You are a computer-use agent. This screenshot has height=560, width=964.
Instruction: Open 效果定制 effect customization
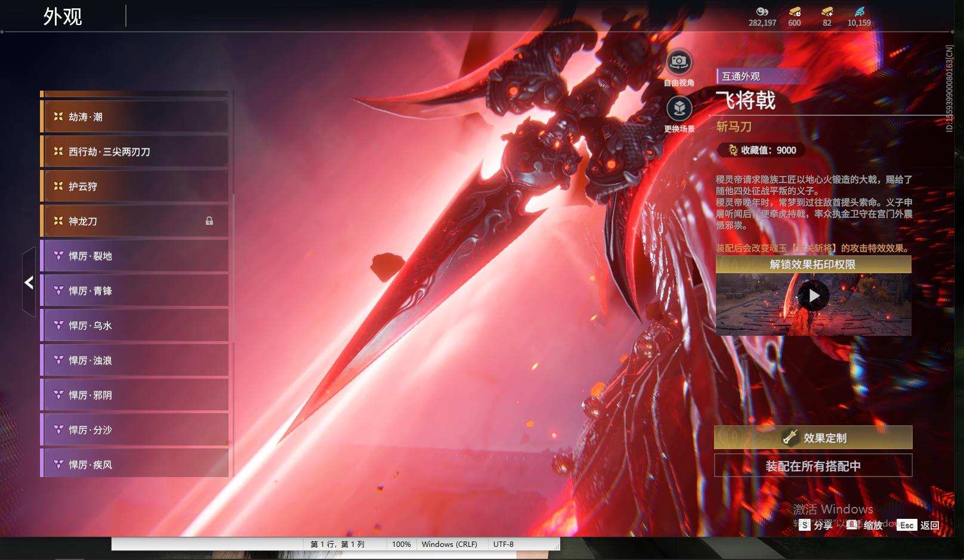coord(813,437)
